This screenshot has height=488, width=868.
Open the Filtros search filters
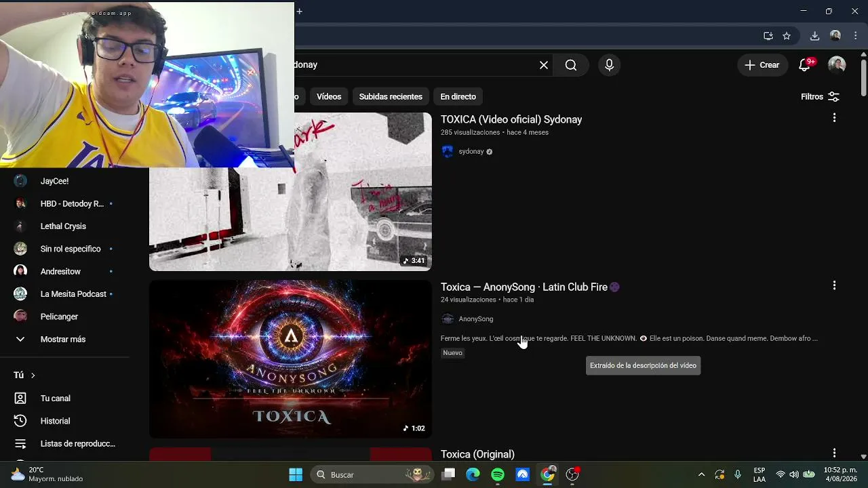[x=821, y=97]
